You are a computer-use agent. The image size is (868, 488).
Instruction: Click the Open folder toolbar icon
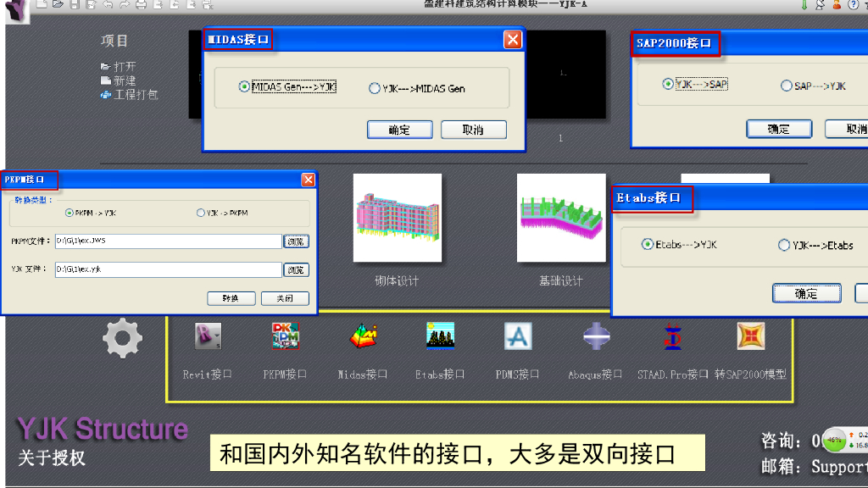(58, 4)
